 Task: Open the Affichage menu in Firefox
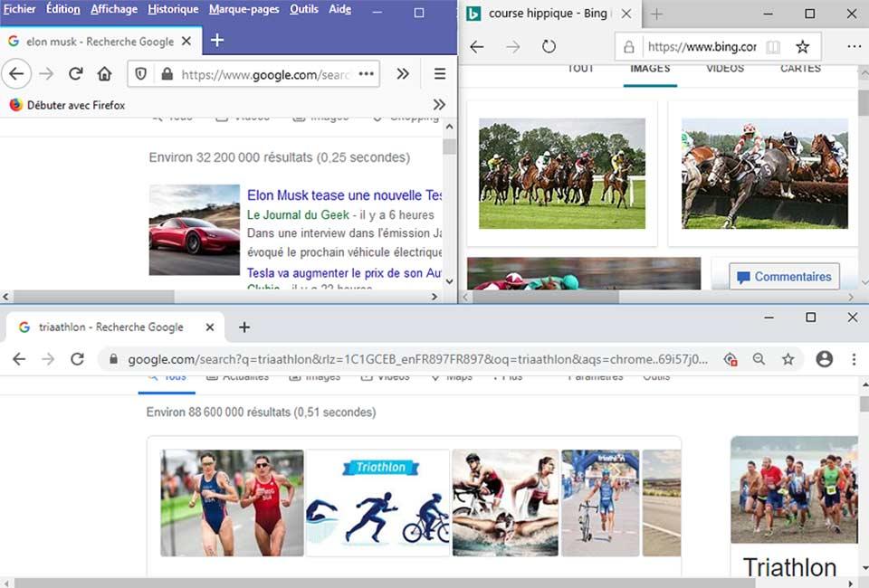tap(114, 9)
